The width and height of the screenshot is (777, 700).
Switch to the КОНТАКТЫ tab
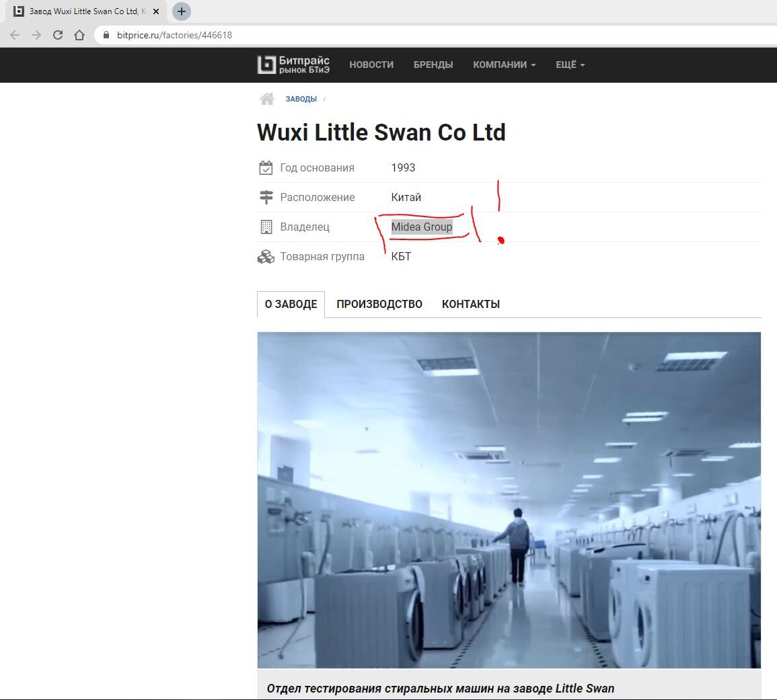pyautogui.click(x=471, y=304)
